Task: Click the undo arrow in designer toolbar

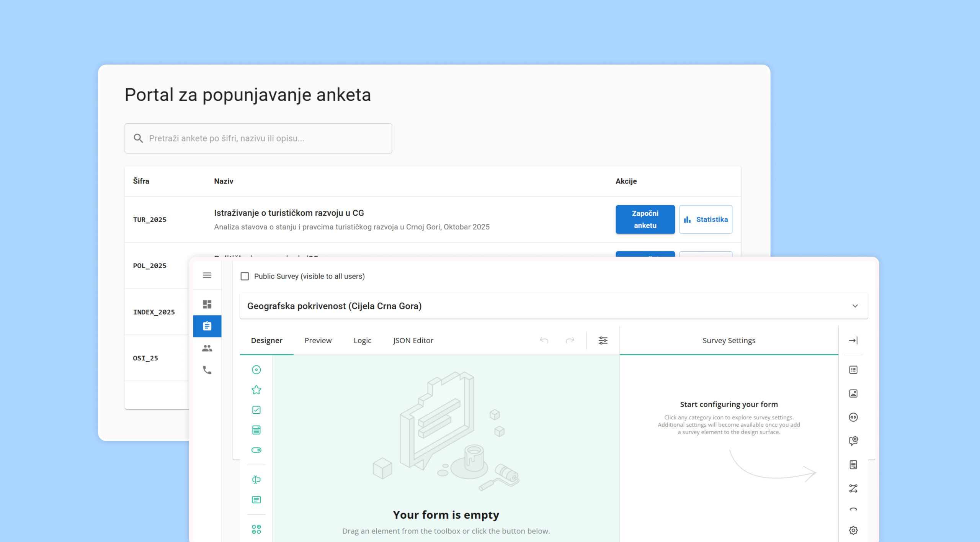Action: pos(544,341)
